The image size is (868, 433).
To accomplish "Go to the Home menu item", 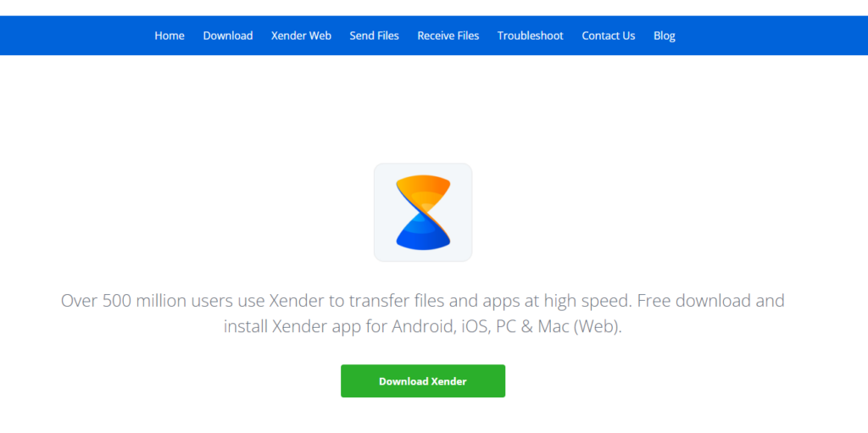I will point(170,36).
